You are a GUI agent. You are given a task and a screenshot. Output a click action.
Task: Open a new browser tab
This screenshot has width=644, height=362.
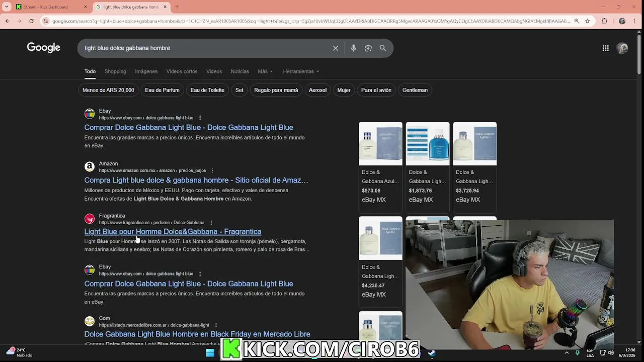pos(177,7)
